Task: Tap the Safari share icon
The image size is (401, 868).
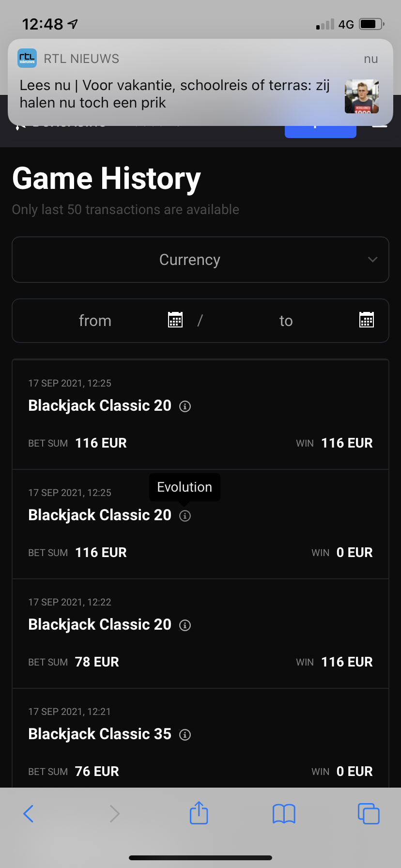Action: 199,813
